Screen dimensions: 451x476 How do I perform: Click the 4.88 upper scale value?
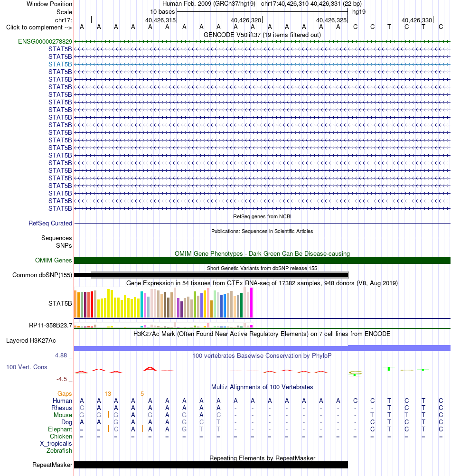pos(61,355)
